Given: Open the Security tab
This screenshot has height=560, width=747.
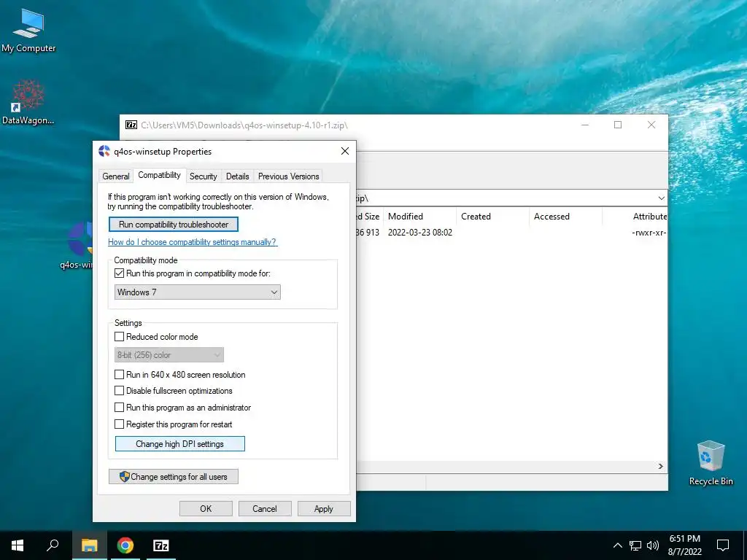Looking at the screenshot, I should 203,176.
